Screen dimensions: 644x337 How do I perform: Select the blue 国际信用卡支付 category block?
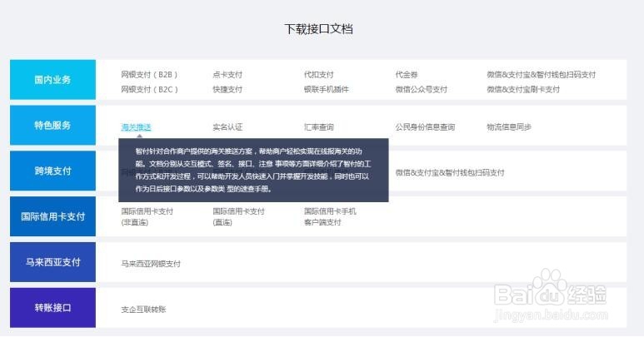pyautogui.click(x=52, y=216)
